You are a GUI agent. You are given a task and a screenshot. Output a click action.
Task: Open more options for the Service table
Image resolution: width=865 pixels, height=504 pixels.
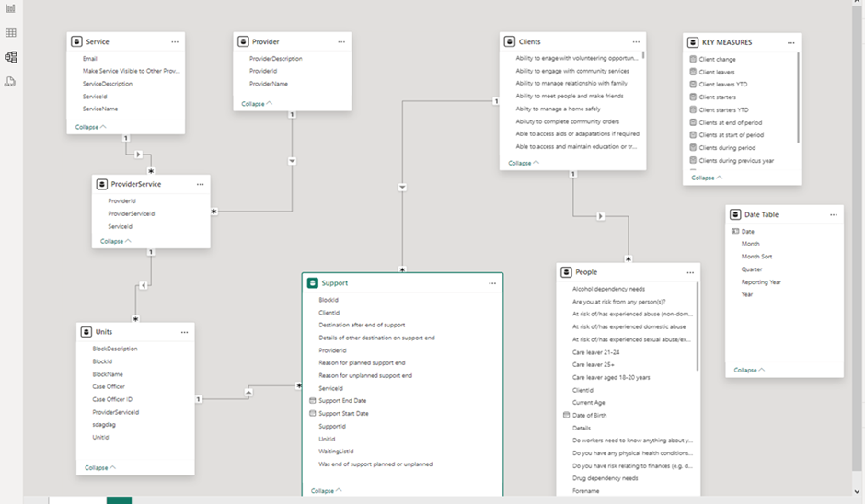(175, 42)
